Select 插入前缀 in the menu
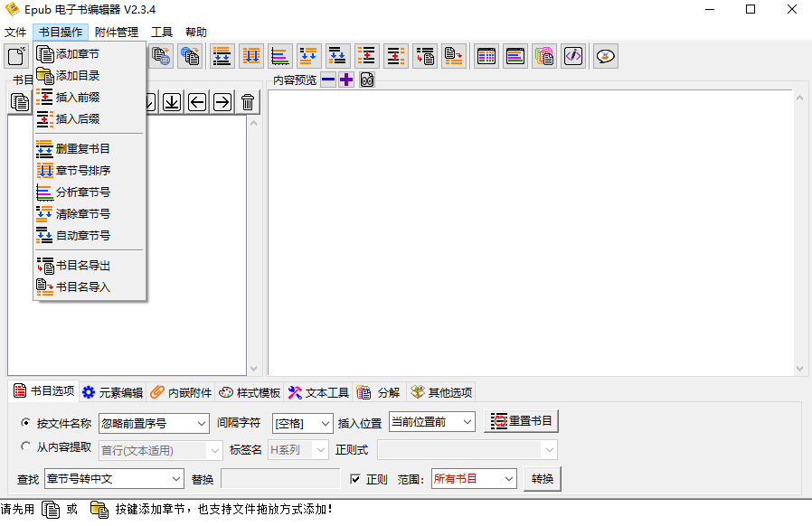Image resolution: width=812 pixels, height=526 pixels. click(90, 98)
